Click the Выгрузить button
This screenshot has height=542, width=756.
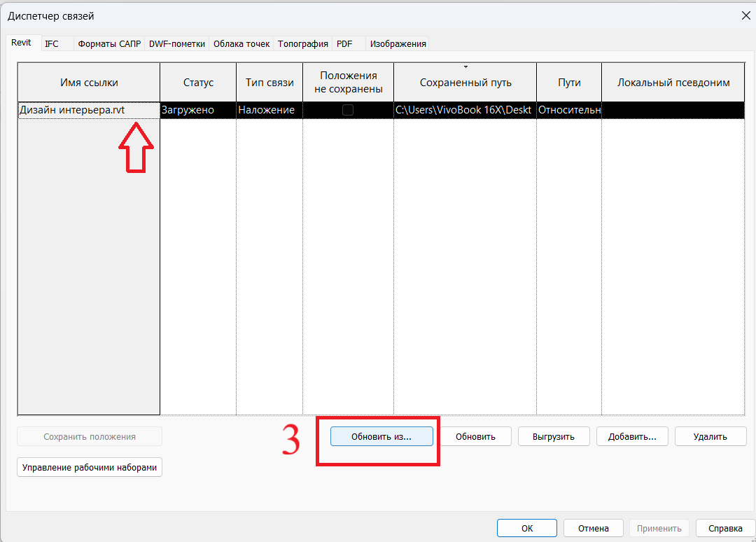(554, 436)
